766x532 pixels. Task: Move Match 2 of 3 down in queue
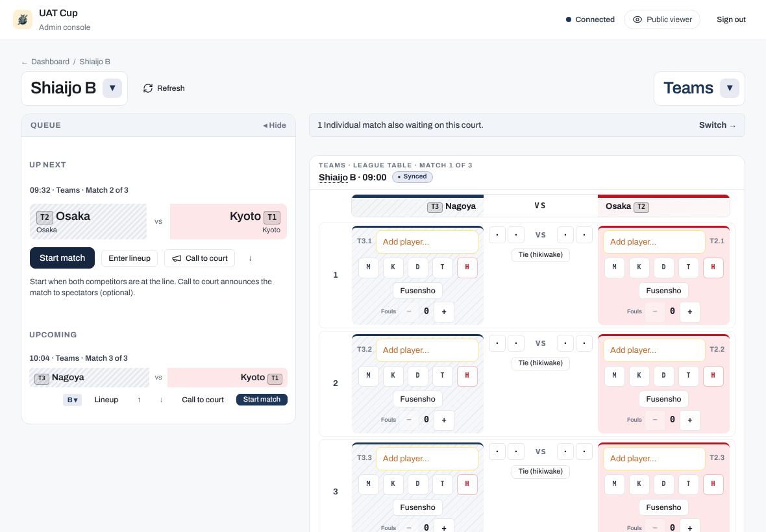click(x=250, y=258)
